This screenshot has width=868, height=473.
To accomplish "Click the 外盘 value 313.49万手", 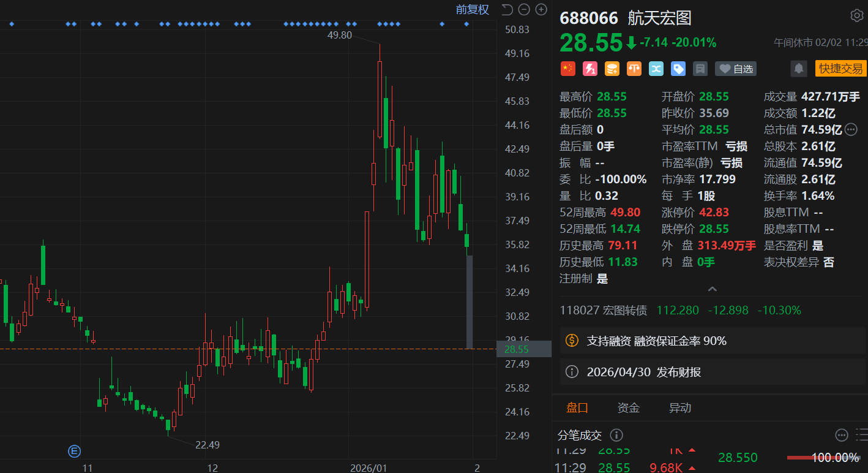I will pyautogui.click(x=727, y=246).
